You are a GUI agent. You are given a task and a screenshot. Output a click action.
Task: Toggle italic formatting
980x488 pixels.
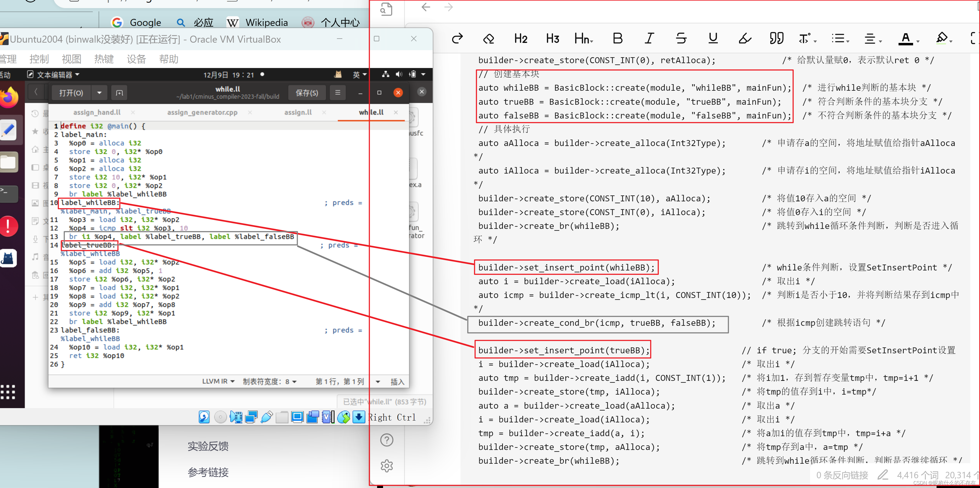(649, 38)
